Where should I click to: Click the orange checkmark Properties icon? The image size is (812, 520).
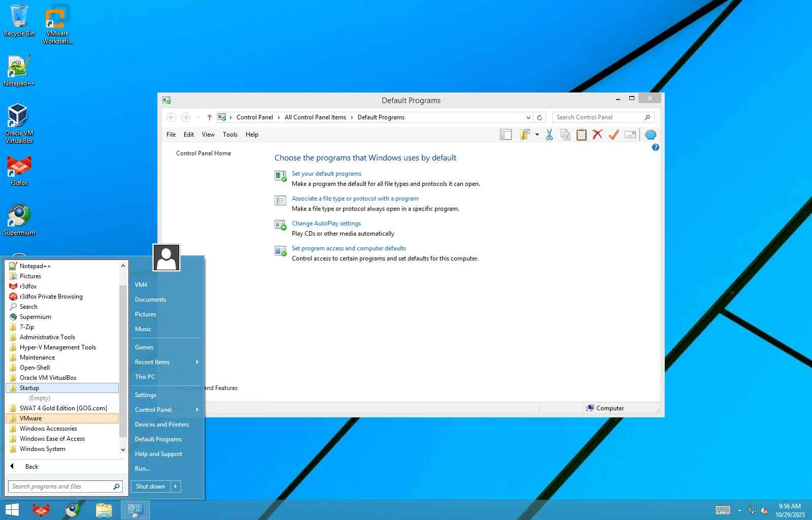614,135
